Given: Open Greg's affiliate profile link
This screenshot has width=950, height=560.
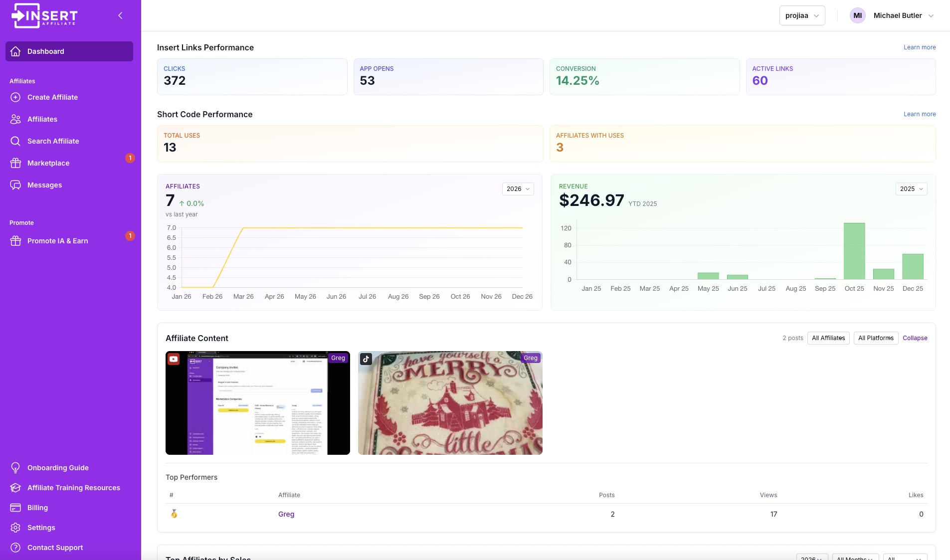Looking at the screenshot, I should tap(286, 514).
